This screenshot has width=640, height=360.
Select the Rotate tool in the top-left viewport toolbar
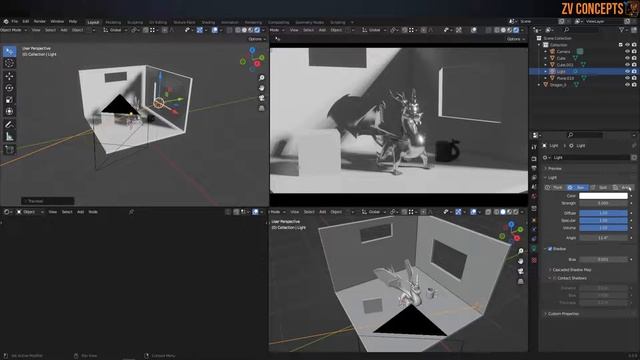tap(9, 88)
